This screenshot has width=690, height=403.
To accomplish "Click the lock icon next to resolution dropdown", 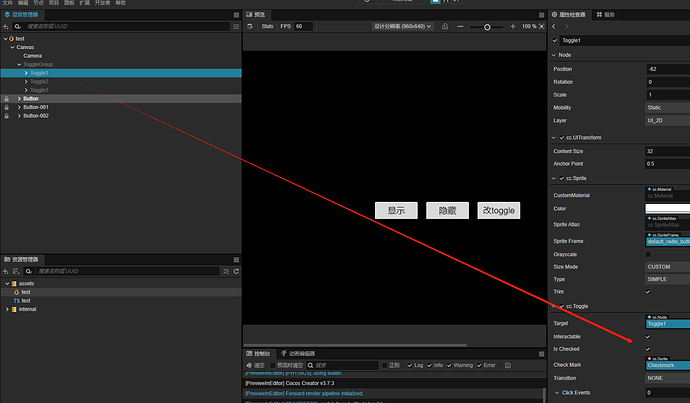I will click(x=445, y=26).
